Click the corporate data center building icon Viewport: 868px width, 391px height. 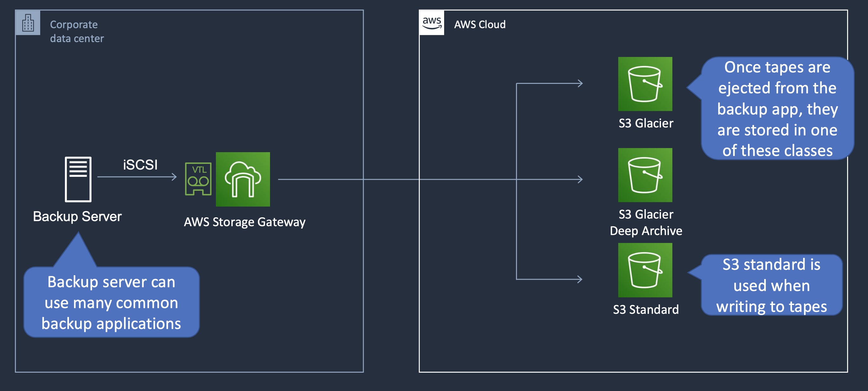click(28, 23)
